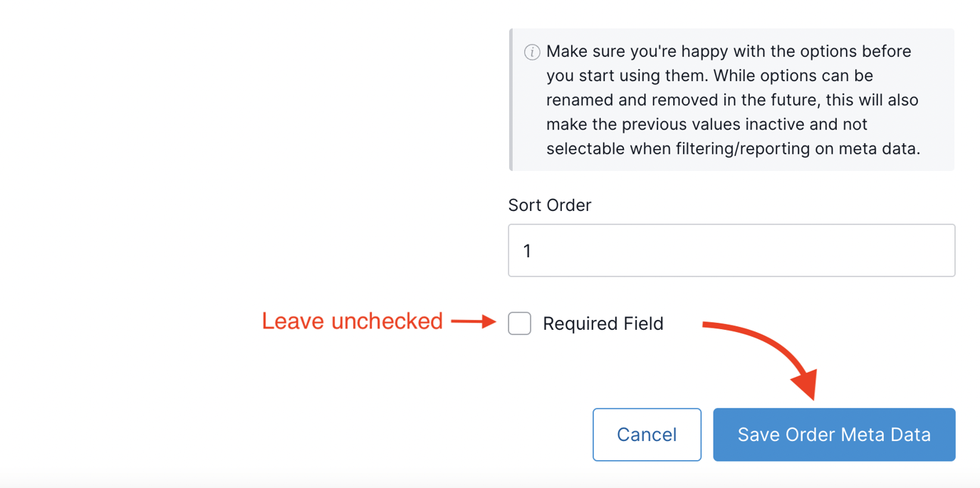980x488 pixels.
Task: Click the Cancel button outline
Action: [647, 435]
